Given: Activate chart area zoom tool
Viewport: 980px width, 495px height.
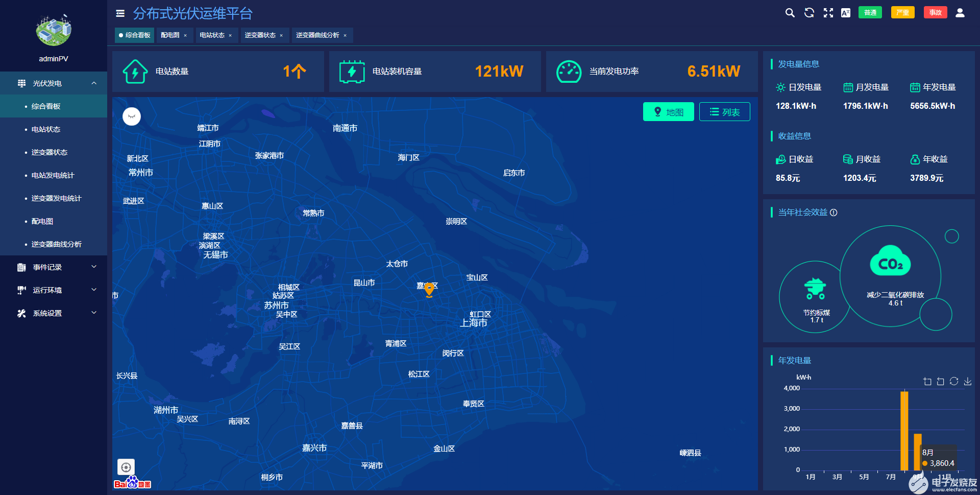Looking at the screenshot, I should 927,382.
